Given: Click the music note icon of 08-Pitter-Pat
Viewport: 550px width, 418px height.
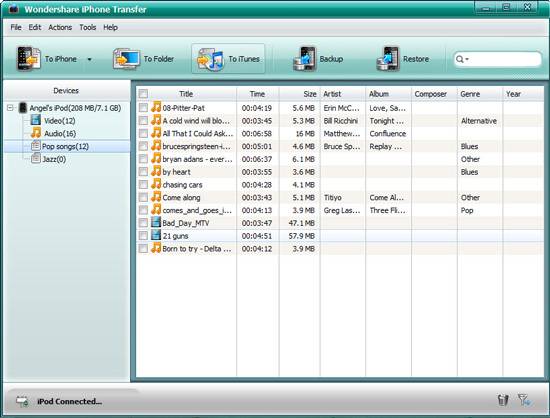Looking at the screenshot, I should tap(156, 107).
